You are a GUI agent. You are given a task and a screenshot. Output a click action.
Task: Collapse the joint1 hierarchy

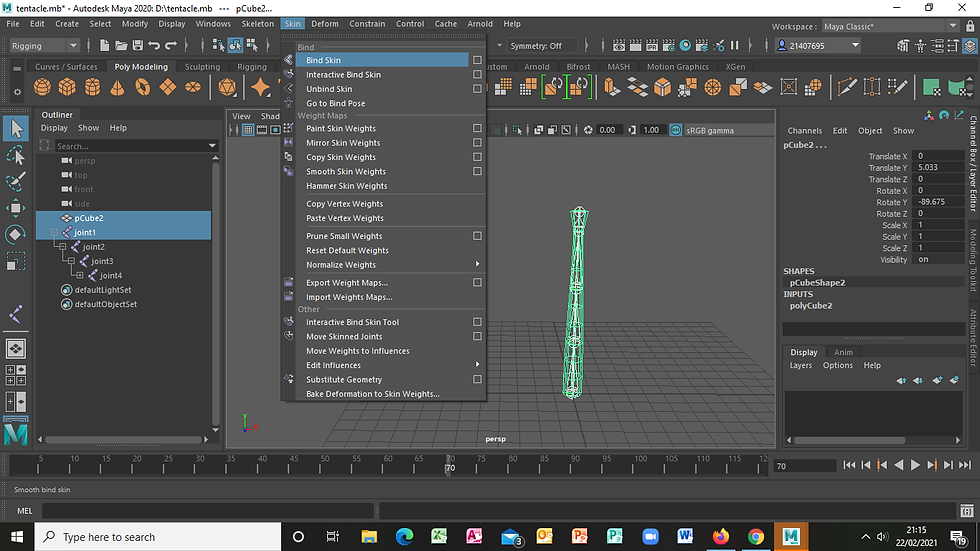[x=54, y=232]
